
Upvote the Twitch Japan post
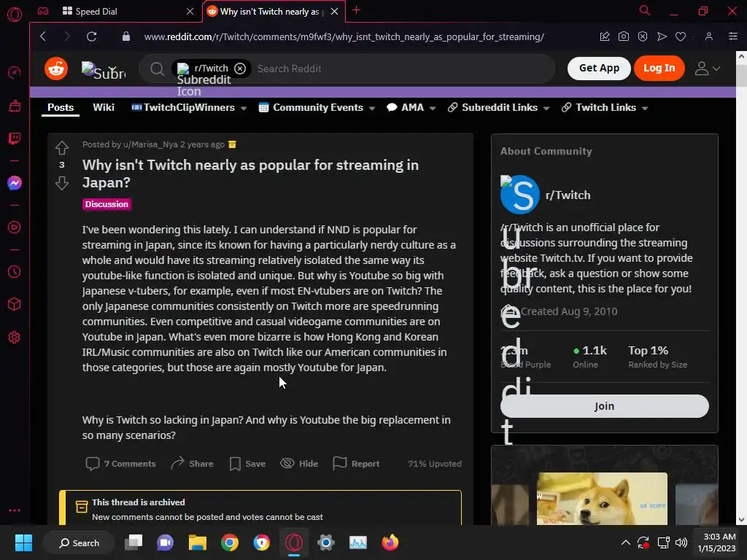62,148
